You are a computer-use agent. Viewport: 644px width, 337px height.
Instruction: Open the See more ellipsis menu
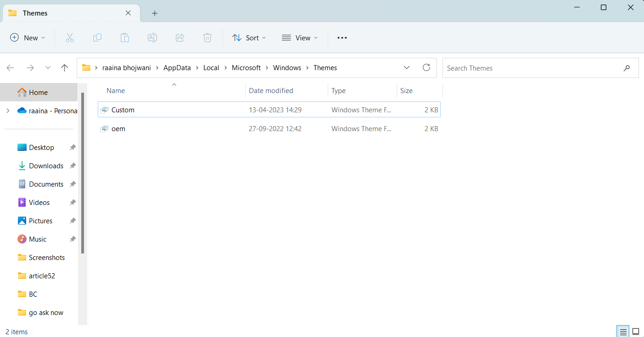(342, 38)
